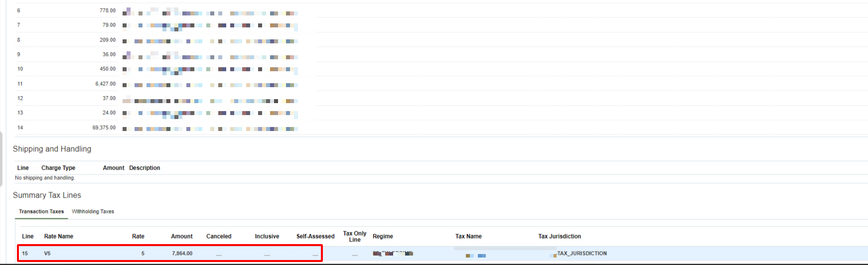Select line 6 amount 778.00

tap(108, 10)
